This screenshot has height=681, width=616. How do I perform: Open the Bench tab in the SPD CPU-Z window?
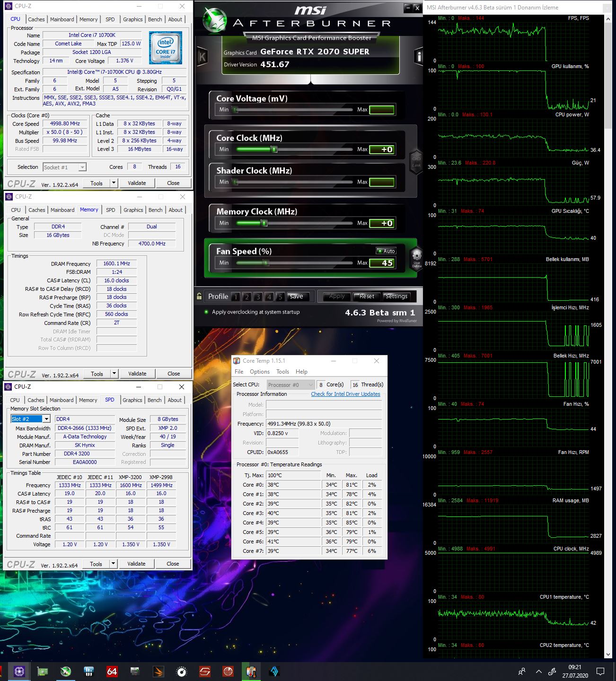[x=154, y=400]
